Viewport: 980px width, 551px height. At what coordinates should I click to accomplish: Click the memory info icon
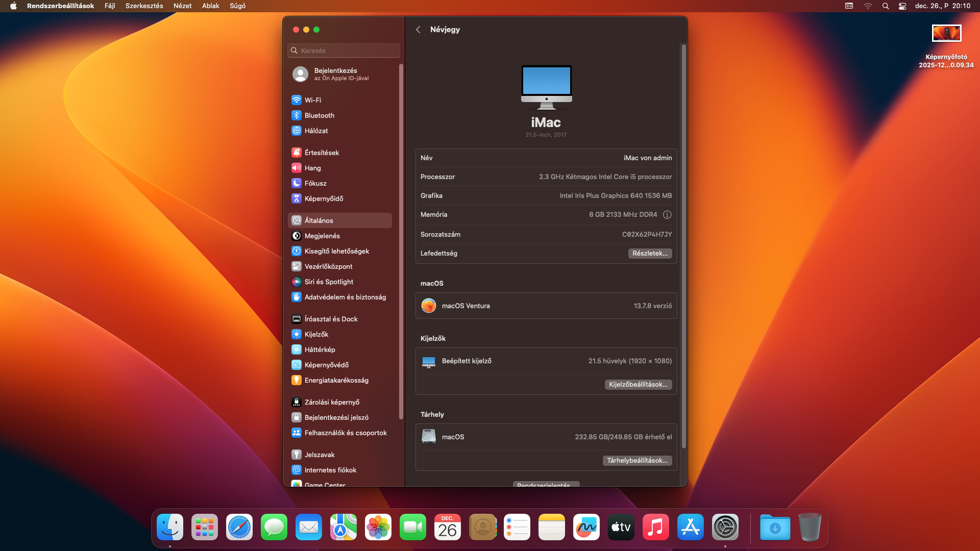tap(667, 215)
